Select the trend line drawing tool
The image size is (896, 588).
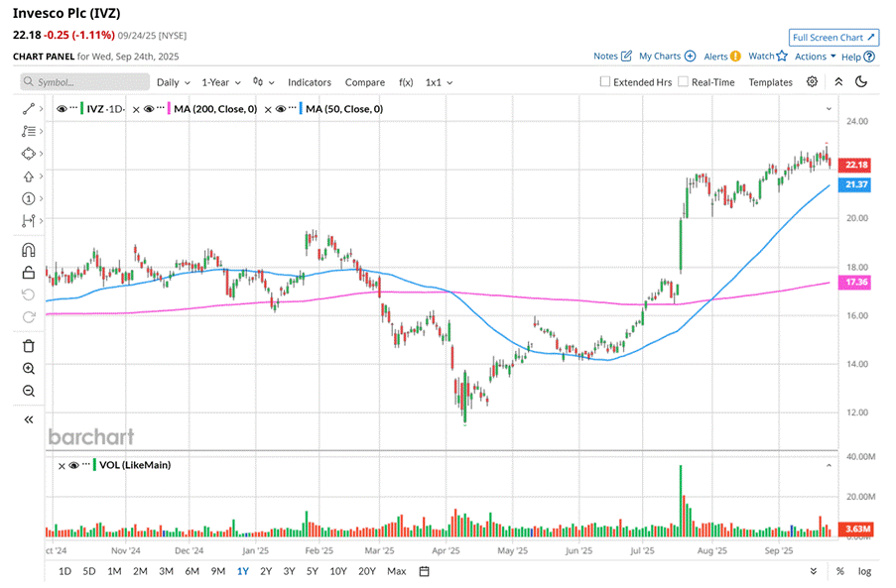28,108
